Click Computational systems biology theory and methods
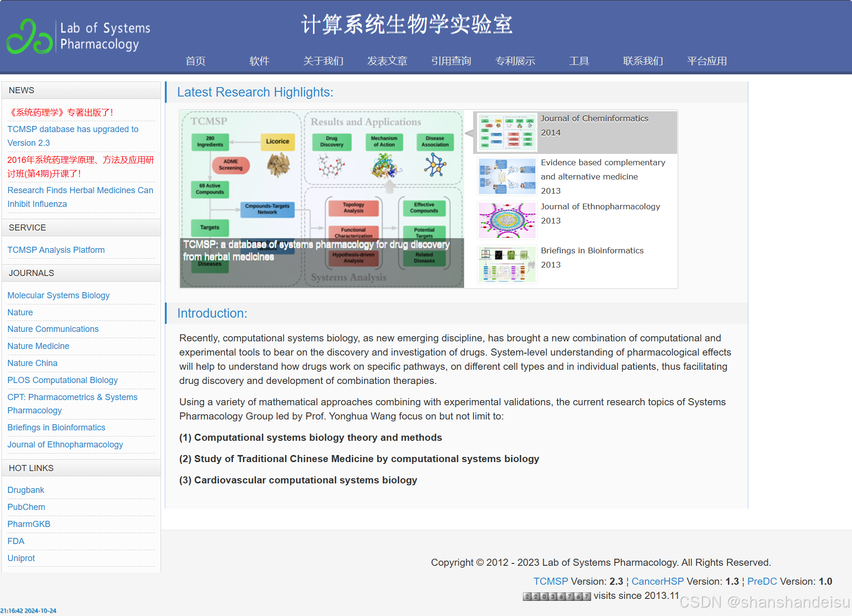Screen dimensions: 852x616 [x=311, y=437]
